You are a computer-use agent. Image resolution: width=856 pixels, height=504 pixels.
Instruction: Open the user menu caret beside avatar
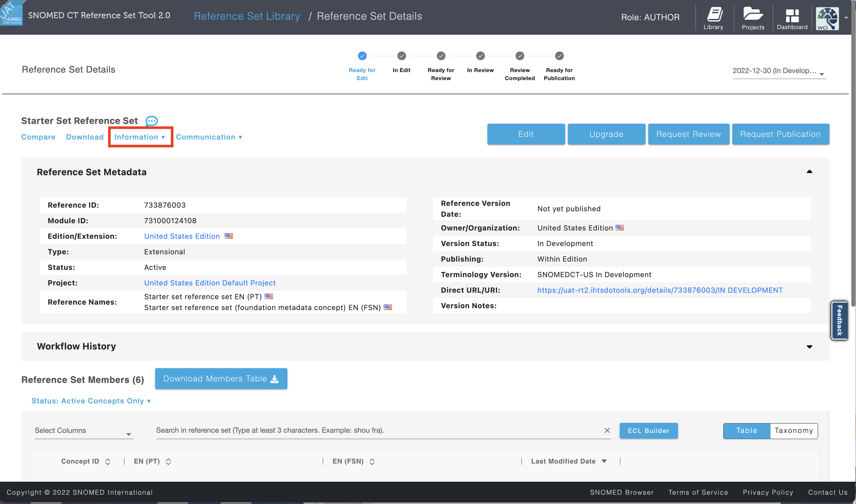tap(846, 18)
